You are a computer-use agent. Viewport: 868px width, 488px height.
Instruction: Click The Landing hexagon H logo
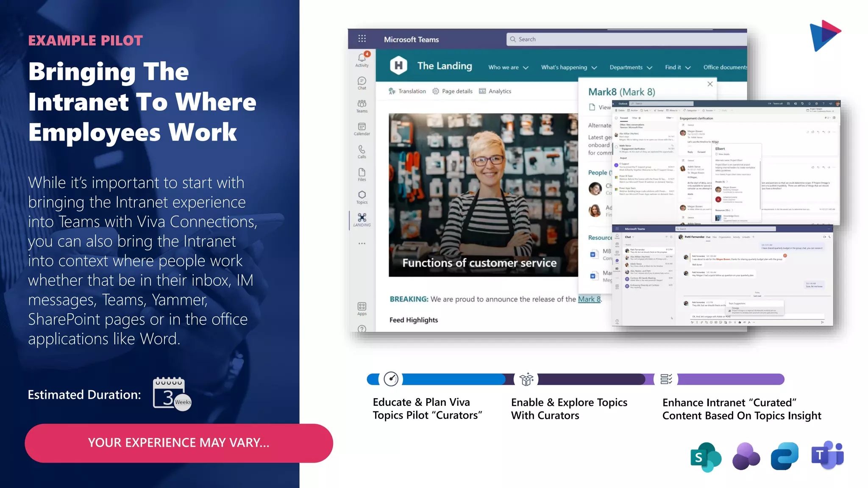(398, 66)
